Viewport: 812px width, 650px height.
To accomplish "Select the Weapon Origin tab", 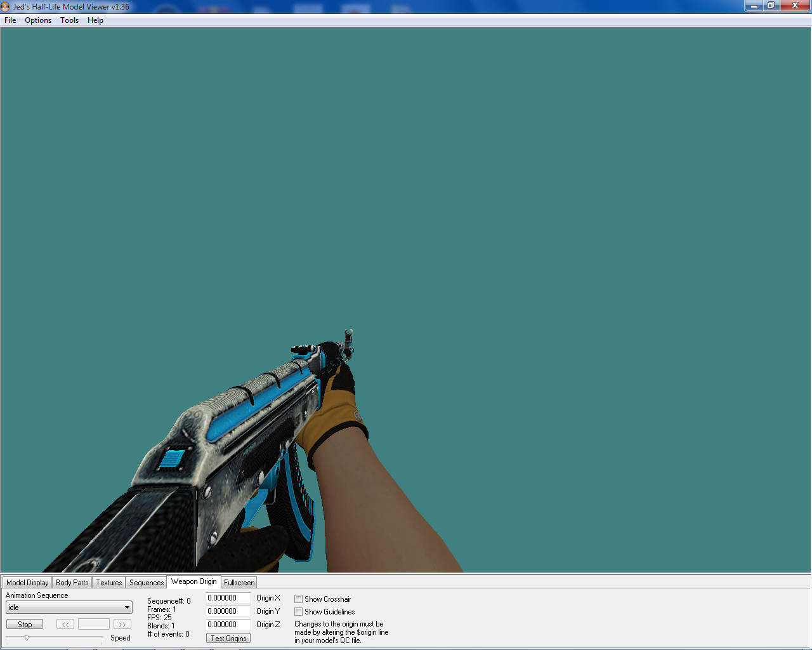I will (193, 581).
